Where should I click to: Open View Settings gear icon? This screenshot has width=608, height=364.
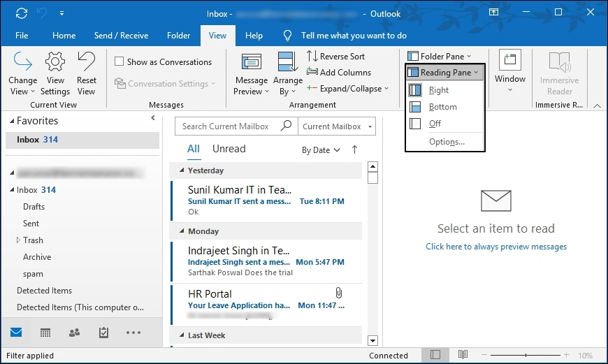pyautogui.click(x=55, y=61)
